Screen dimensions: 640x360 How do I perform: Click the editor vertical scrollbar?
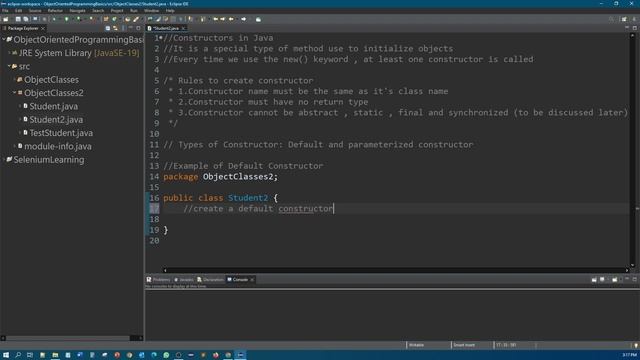[x=632, y=150]
